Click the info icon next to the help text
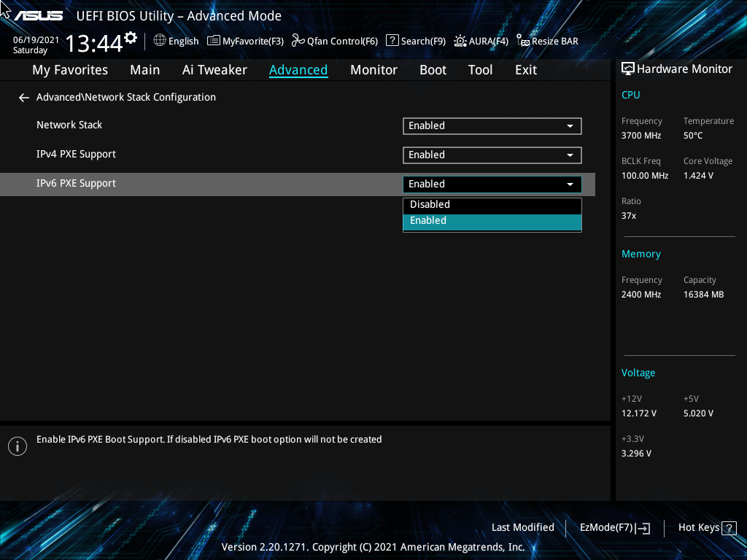Image resolution: width=747 pixels, height=560 pixels. pos(17,446)
